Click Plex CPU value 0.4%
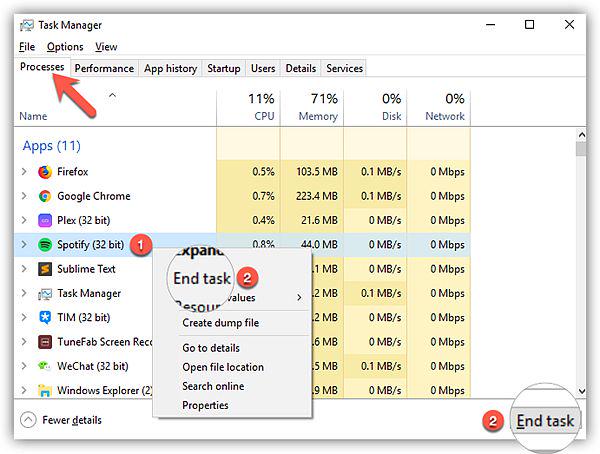Screen dimensions: 600x454 coord(263,220)
